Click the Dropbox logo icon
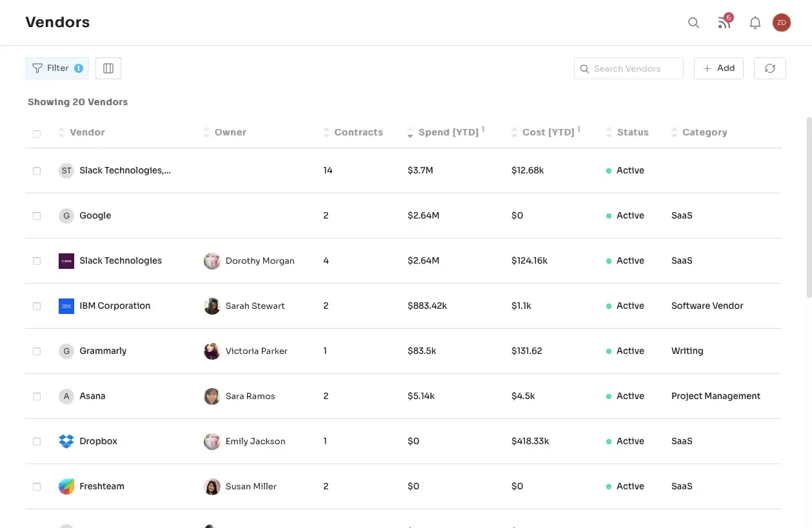The height and width of the screenshot is (528, 812). tap(66, 442)
